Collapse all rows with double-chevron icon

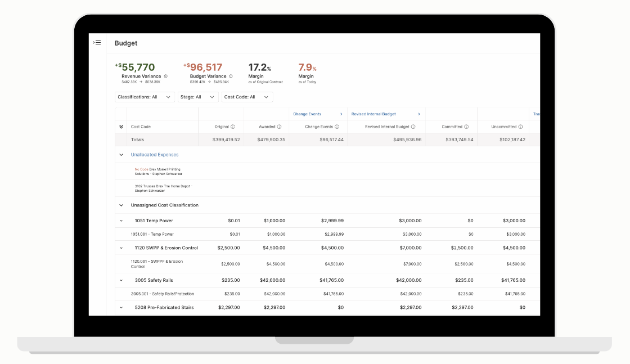(x=121, y=127)
